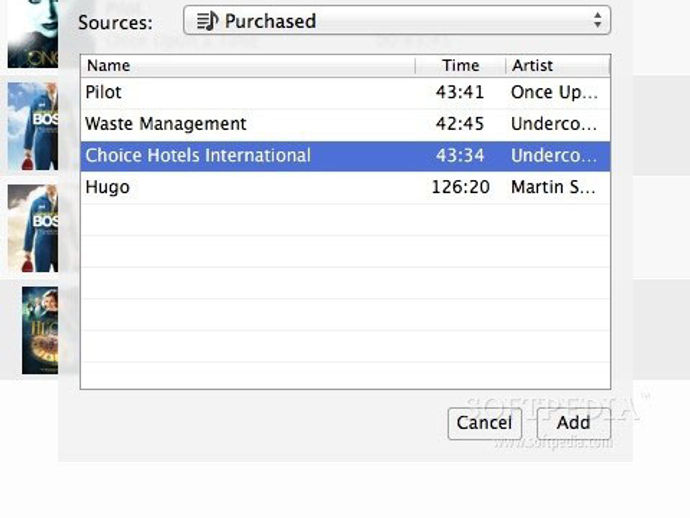Select the Choice Hotels International row
The image size is (690, 518).
pyautogui.click(x=345, y=156)
